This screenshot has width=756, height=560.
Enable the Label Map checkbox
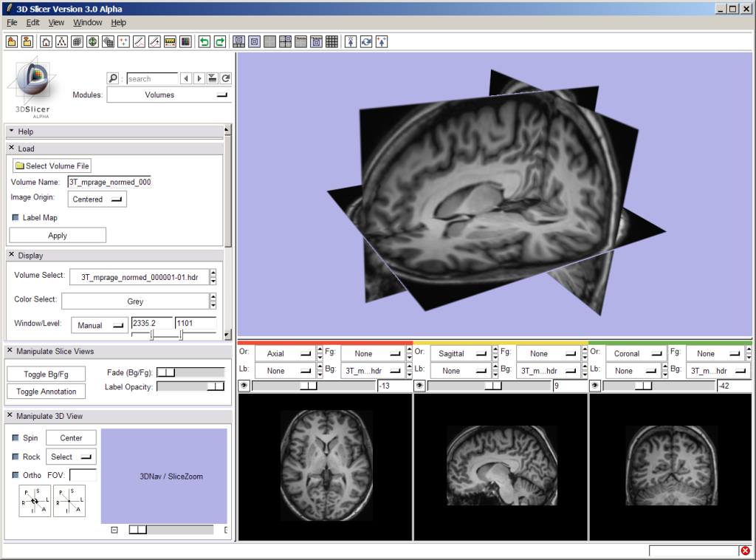[x=16, y=218]
